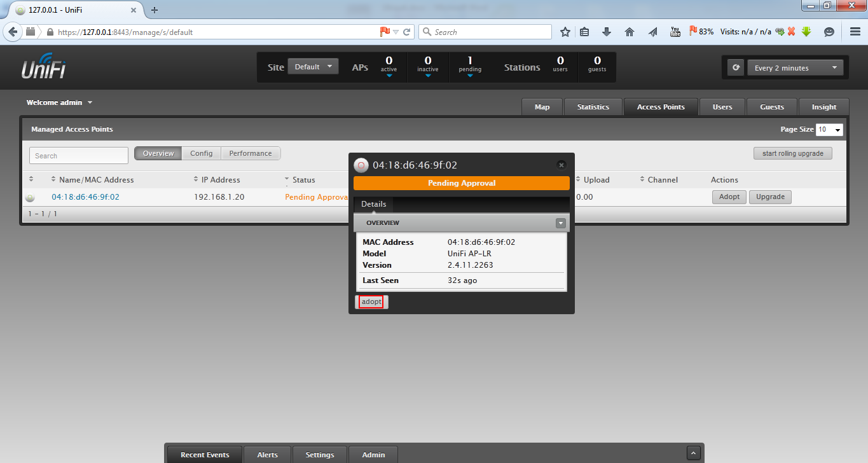Switch to the Guests tab

point(772,107)
